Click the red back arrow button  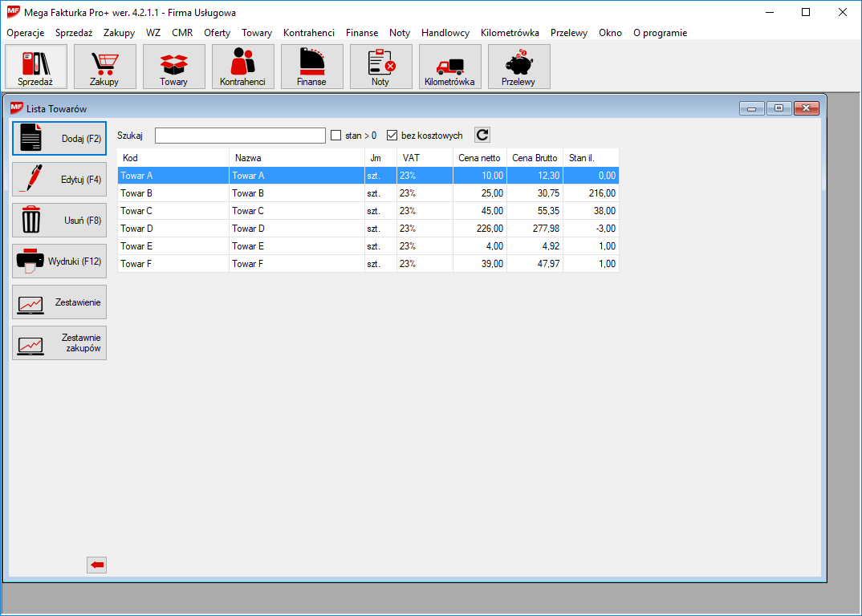(x=96, y=565)
